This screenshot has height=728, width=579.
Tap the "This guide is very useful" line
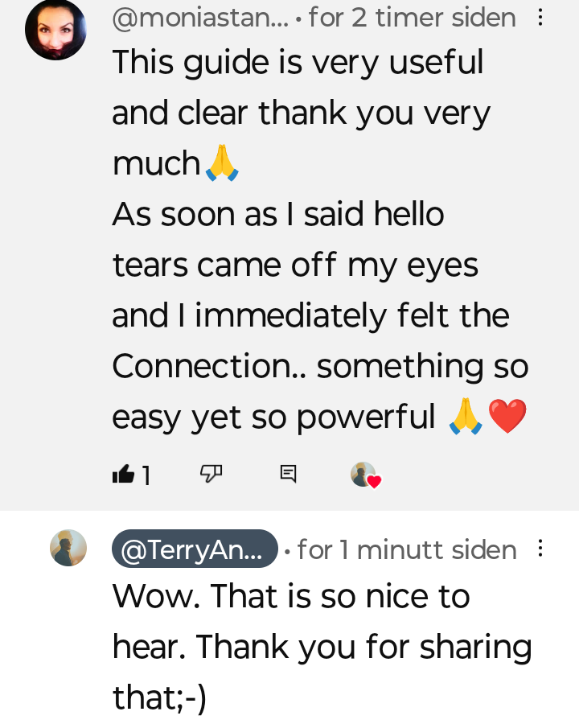(x=298, y=62)
